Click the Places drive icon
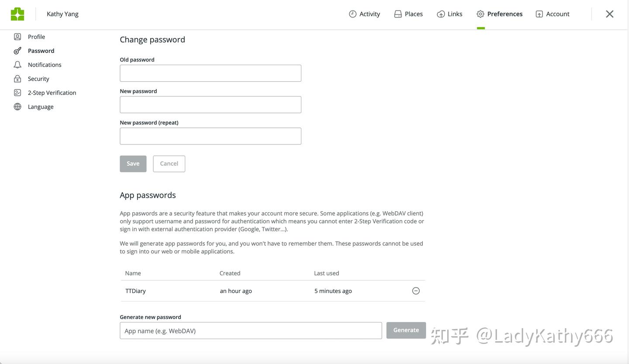Viewport: 629px width, 364px height. point(398,14)
